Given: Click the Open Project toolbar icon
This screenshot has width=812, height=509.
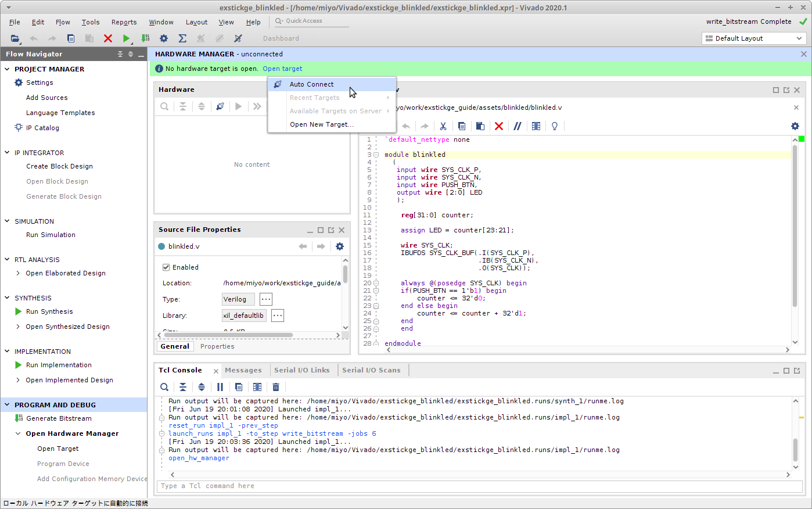Looking at the screenshot, I should pyautogui.click(x=15, y=38).
